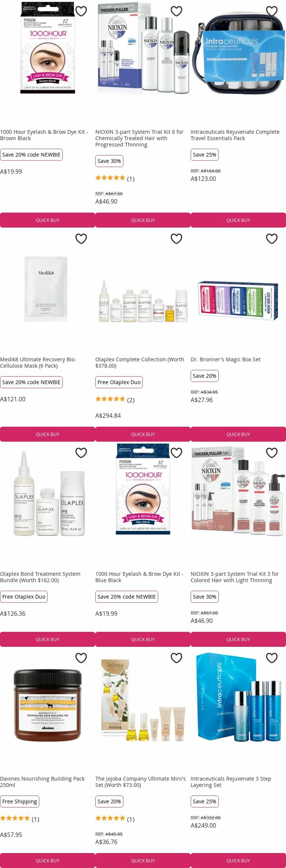Favorite the NIOXIN System Trial Kit 6
Viewport: 286px width, 868px height.
[176, 11]
